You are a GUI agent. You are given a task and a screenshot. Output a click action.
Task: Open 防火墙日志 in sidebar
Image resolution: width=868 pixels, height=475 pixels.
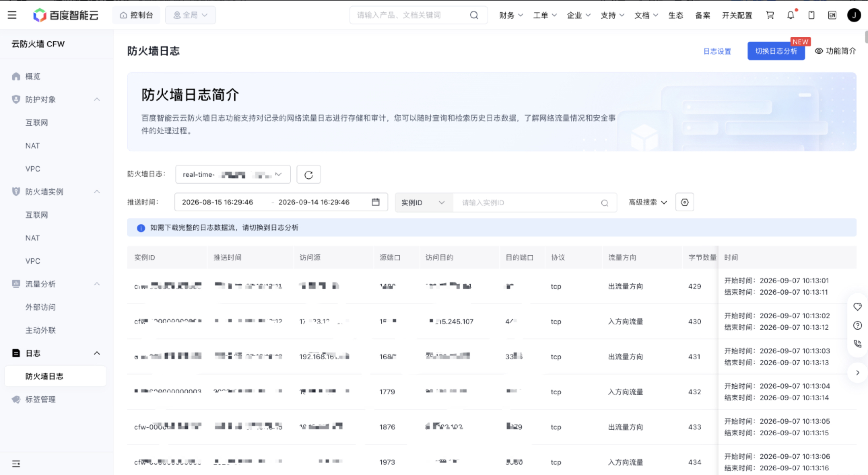(55, 376)
